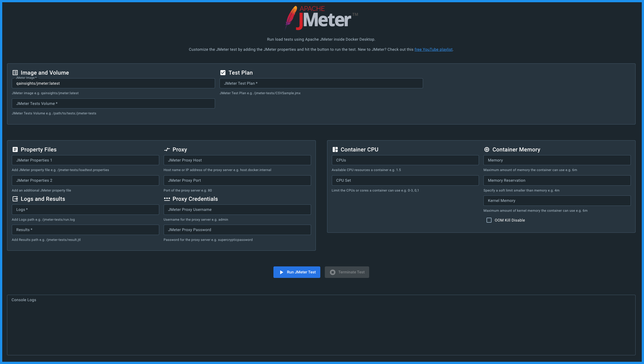The height and width of the screenshot is (364, 644).
Task: Click the Terminate Test button
Action: pyautogui.click(x=347, y=272)
